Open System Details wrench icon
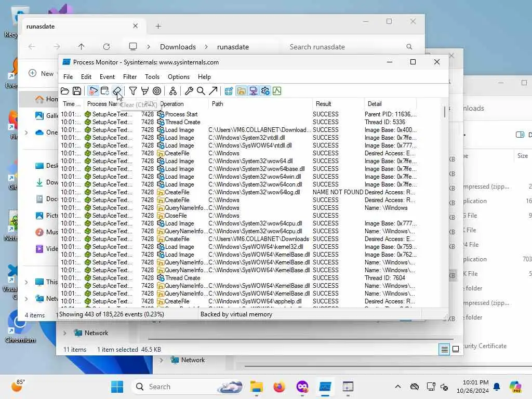The image size is (532, 399). 189,91
